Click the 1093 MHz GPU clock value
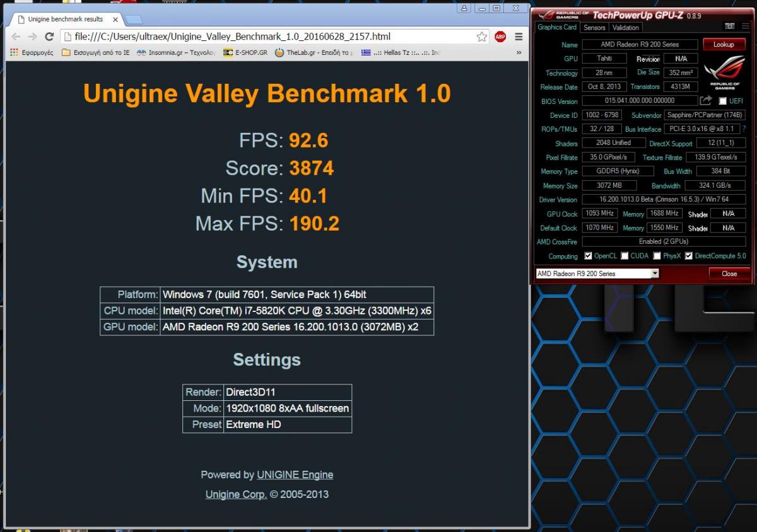757x532 pixels. coord(599,213)
